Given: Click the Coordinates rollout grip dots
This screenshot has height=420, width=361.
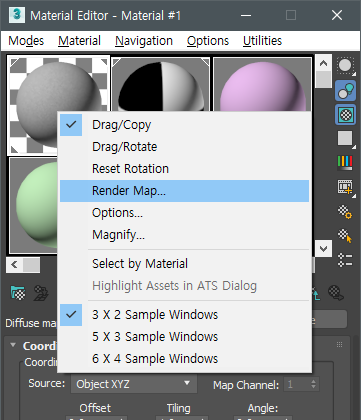Looking at the screenshot, I should [x=340, y=345].
